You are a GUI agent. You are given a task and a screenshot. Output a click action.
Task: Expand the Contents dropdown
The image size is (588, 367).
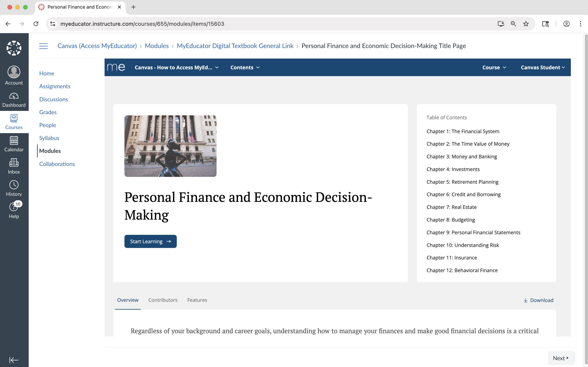245,68
